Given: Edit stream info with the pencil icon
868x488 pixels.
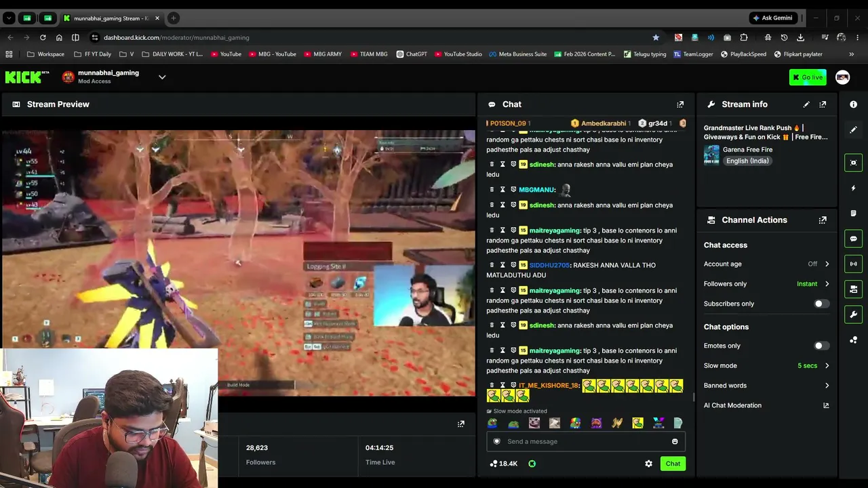Looking at the screenshot, I should [x=806, y=104].
